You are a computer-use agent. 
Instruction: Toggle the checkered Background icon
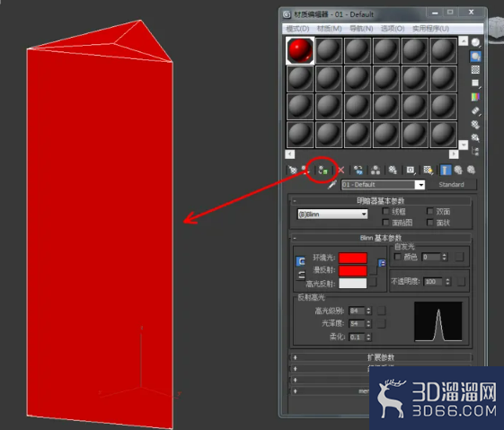click(475, 69)
